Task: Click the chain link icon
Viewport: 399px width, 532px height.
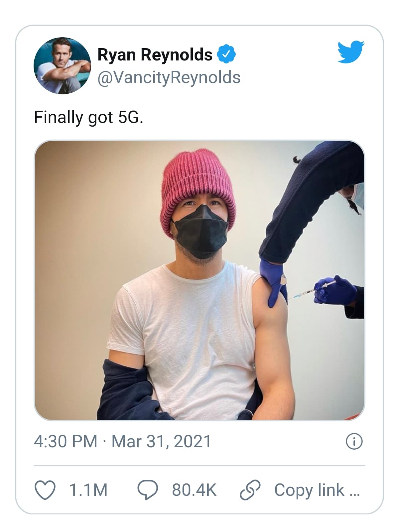Action: (x=250, y=490)
